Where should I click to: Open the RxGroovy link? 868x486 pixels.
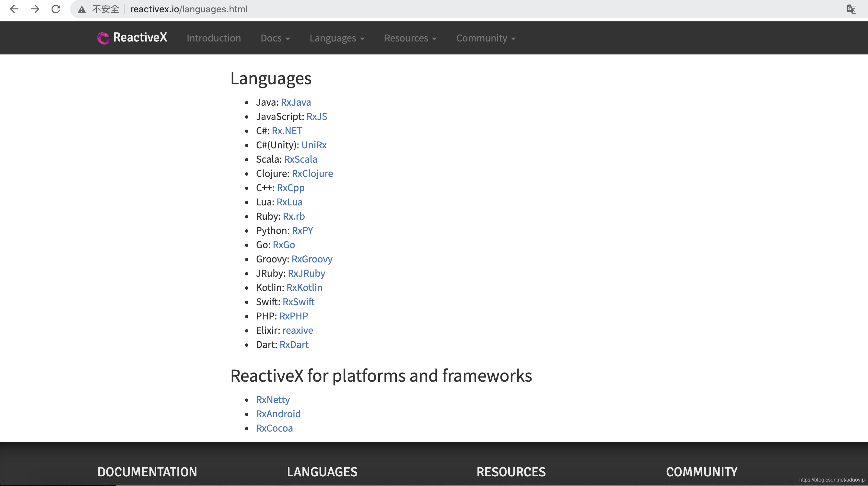coord(312,259)
